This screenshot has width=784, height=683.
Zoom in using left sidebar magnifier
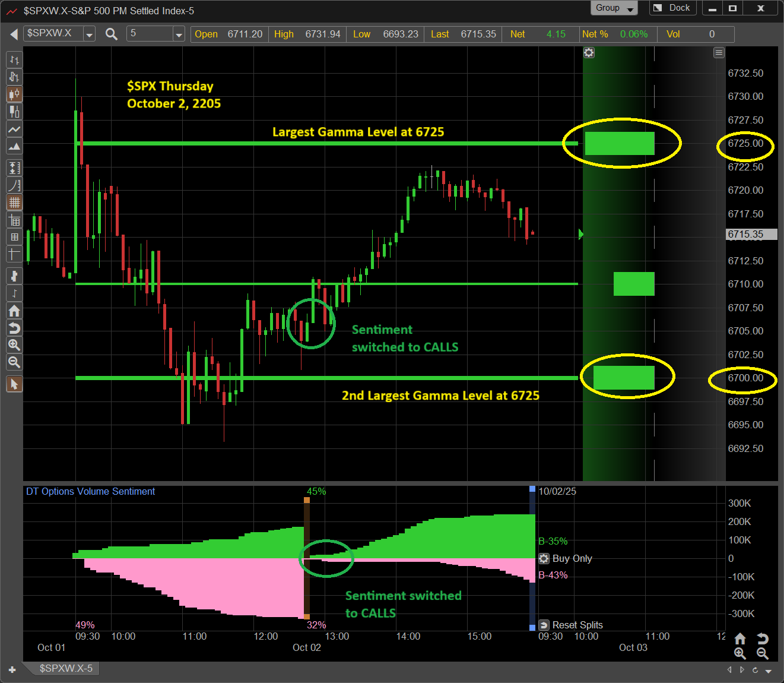(14, 345)
